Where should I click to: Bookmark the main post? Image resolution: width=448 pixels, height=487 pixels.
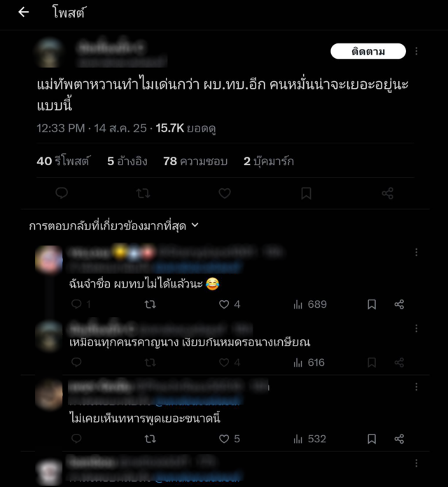point(306,194)
